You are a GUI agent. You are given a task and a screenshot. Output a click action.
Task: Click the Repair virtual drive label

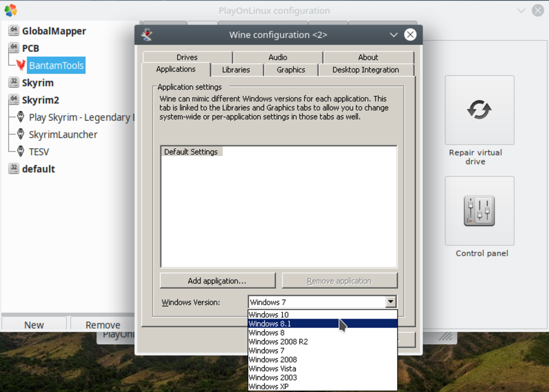(475, 157)
